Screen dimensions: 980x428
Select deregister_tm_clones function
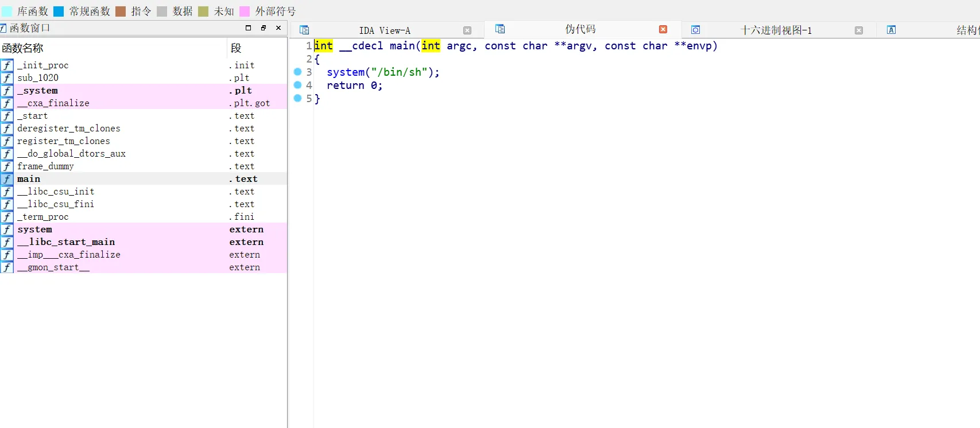point(144,129)
